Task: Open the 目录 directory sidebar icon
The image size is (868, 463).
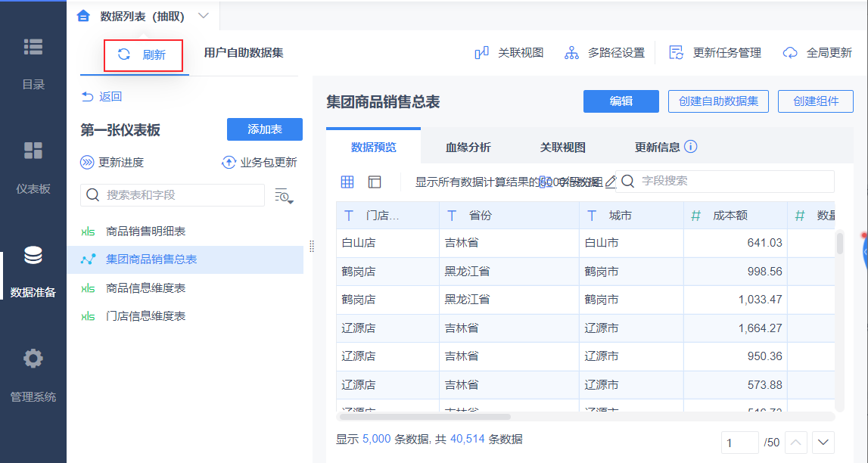Action: 33,47
